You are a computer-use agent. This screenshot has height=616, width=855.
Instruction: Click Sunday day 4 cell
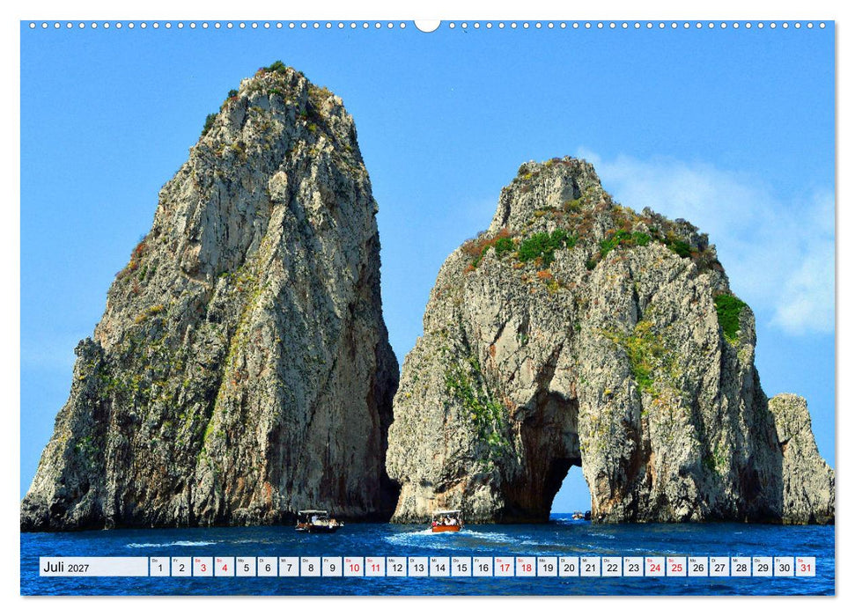(225, 567)
